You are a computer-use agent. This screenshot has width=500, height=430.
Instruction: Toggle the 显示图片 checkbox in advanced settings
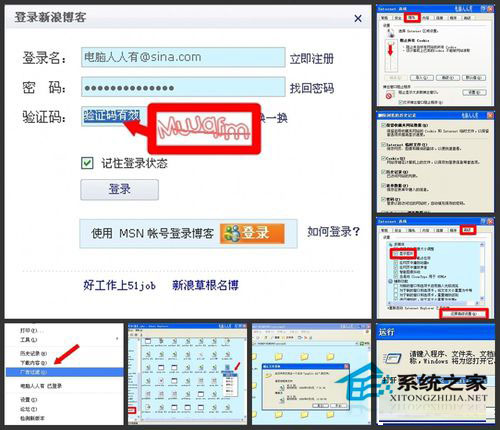pos(395,254)
